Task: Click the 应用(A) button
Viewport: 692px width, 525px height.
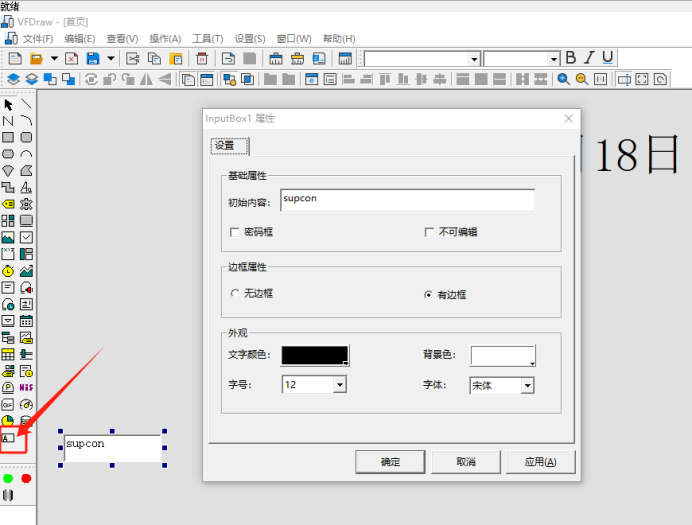Action: pyautogui.click(x=541, y=462)
